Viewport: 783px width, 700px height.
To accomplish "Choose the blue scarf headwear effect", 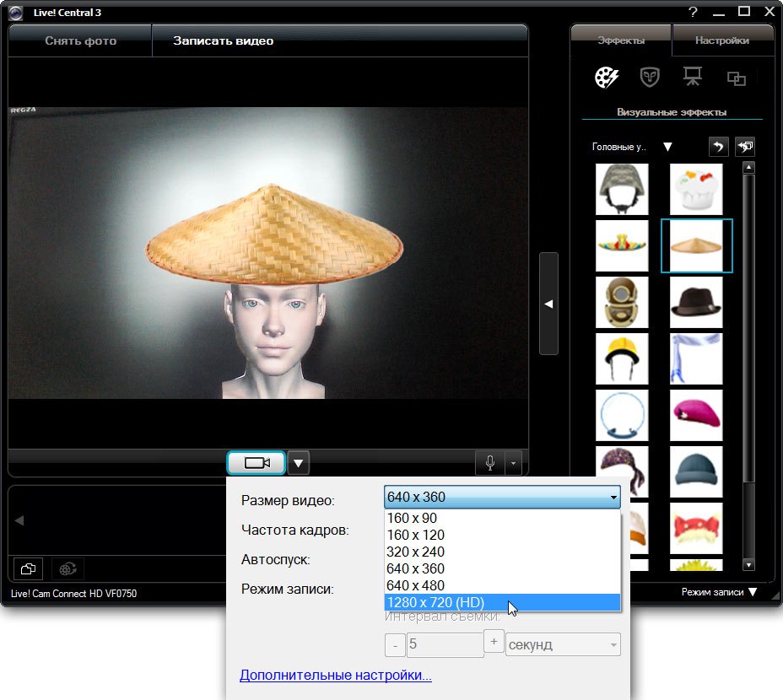I will click(x=695, y=358).
